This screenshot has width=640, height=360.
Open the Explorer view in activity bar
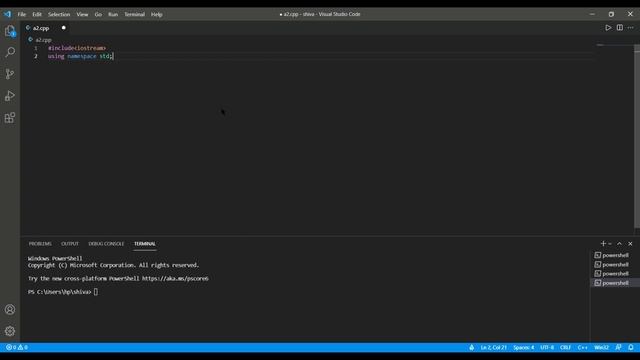[x=10, y=31]
